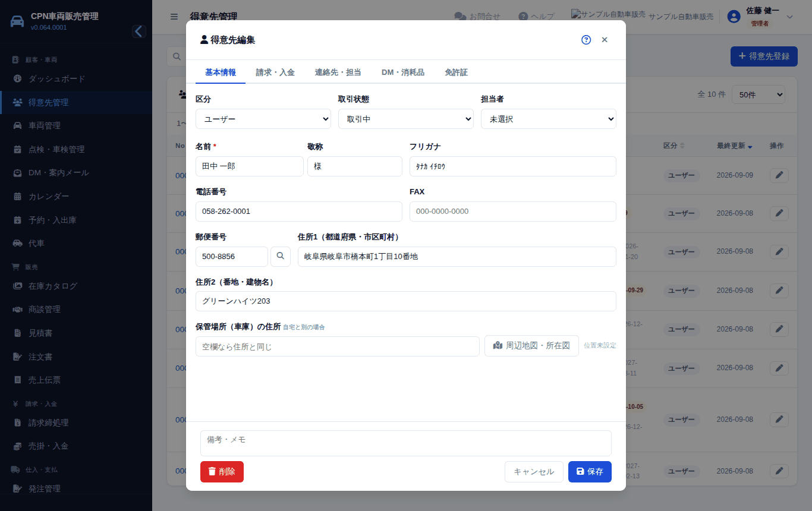Click the 名前 input field
This screenshot has width=812, height=511.
tap(250, 166)
